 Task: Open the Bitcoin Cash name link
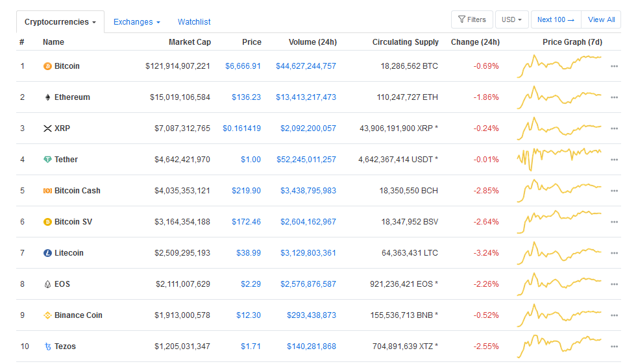pos(77,191)
